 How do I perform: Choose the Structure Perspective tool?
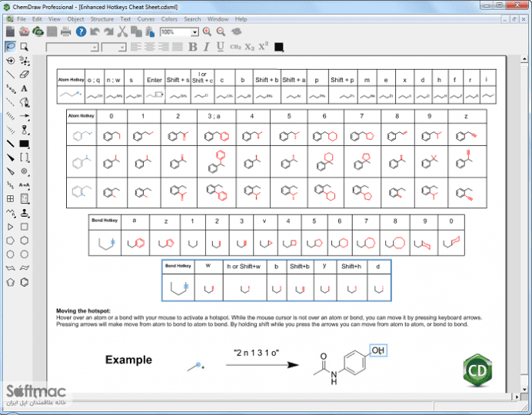coord(11,61)
